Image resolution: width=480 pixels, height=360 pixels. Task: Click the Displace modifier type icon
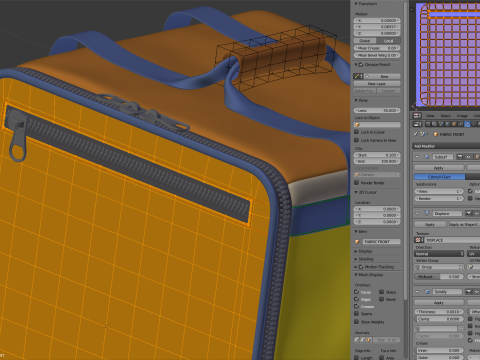coord(427,213)
